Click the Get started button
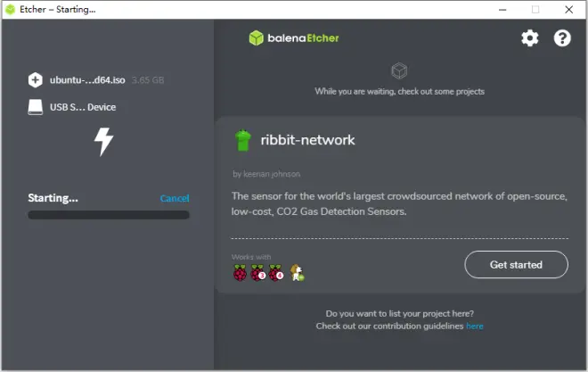This screenshot has height=372, width=588. (516, 265)
